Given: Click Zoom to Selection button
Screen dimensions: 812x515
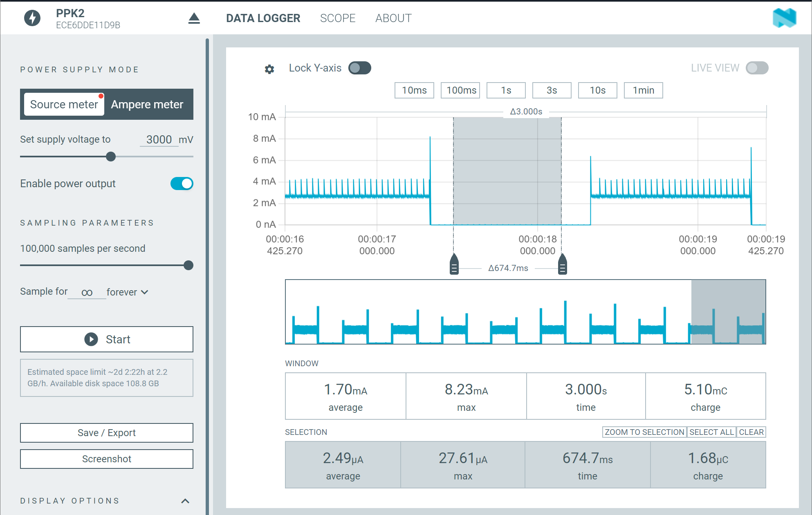Looking at the screenshot, I should coord(644,432).
